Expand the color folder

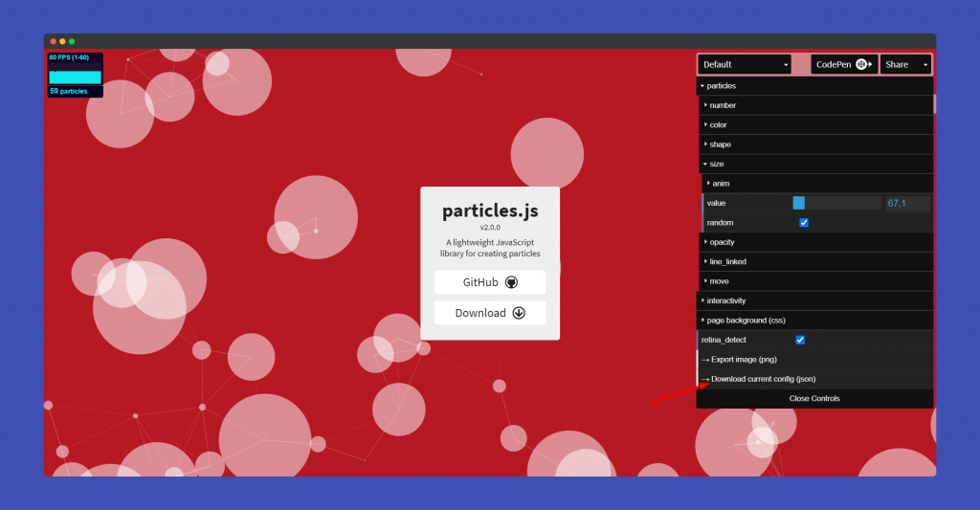coord(816,125)
